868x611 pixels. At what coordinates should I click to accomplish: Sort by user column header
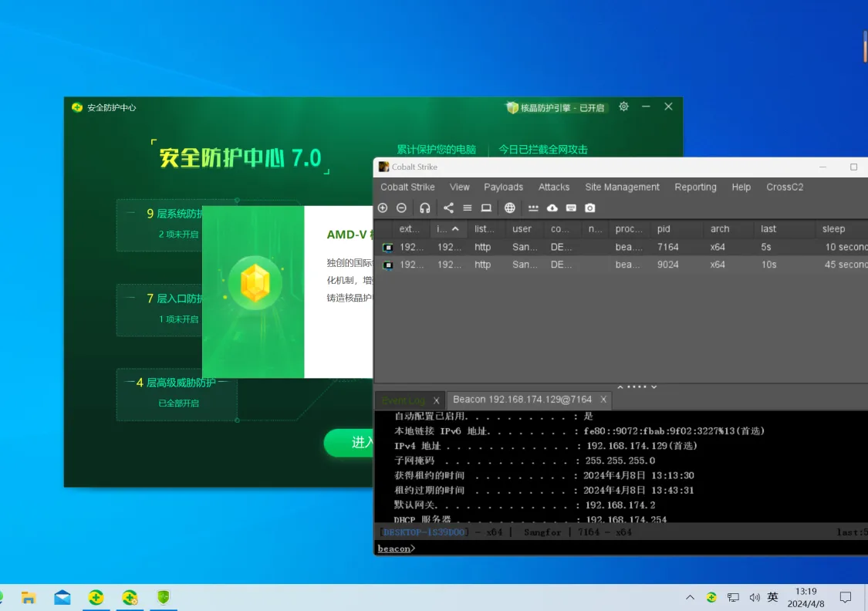pos(525,228)
